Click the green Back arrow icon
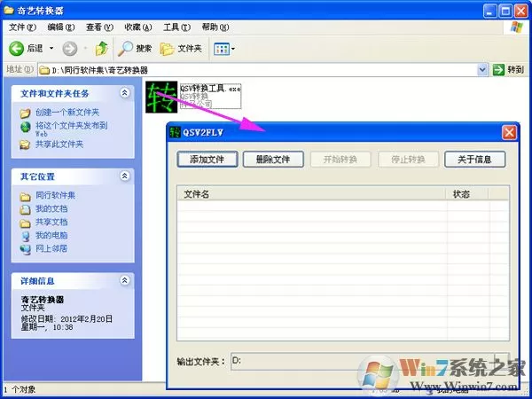Screen dimensions: 532x399 (16, 49)
